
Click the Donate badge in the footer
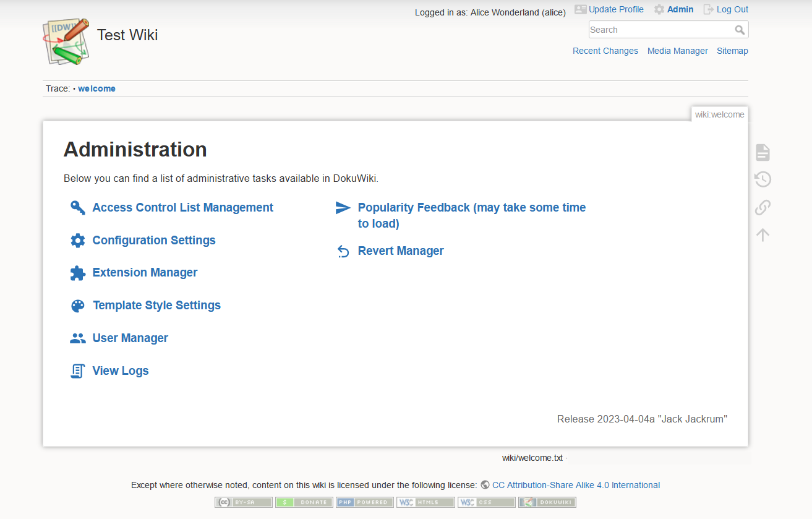[304, 502]
